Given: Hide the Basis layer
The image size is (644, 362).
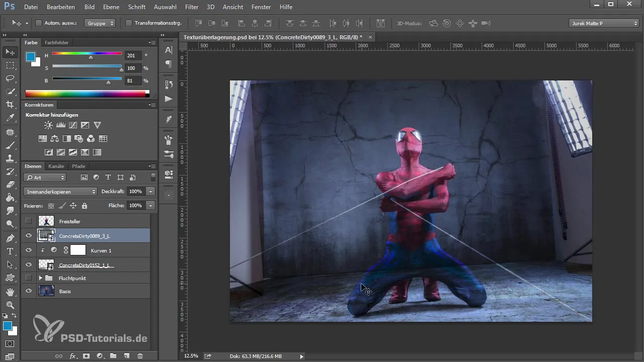Looking at the screenshot, I should click(29, 291).
